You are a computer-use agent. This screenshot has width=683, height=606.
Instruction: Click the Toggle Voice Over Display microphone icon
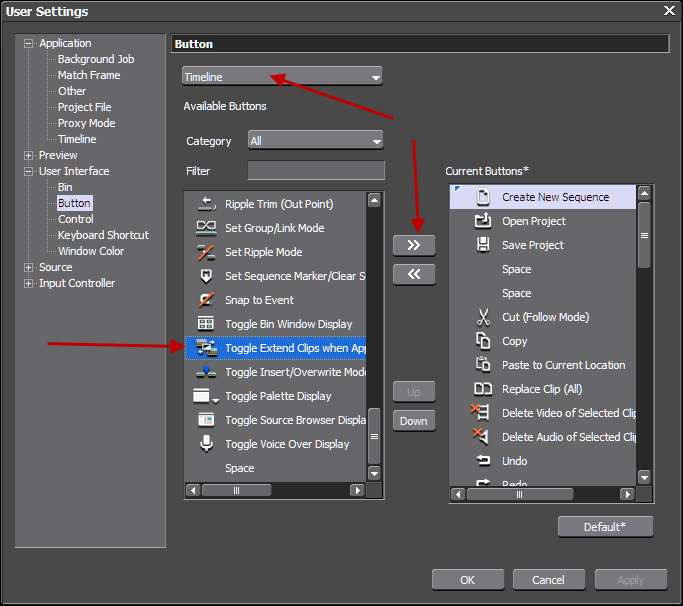pos(206,444)
